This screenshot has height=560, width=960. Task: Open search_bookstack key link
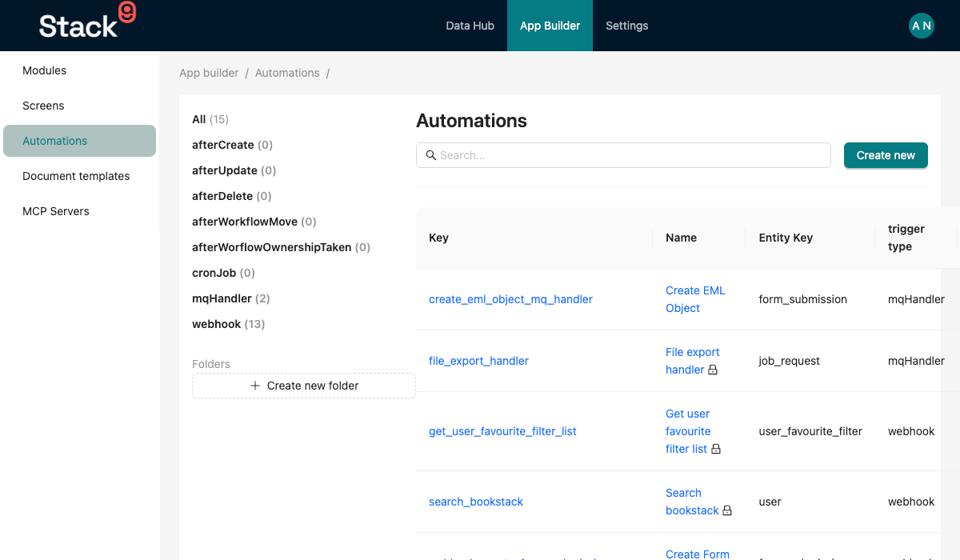point(476,502)
